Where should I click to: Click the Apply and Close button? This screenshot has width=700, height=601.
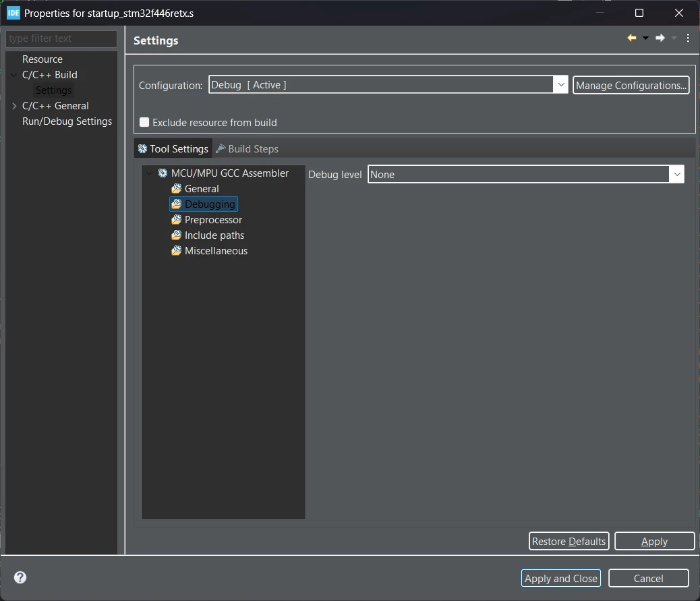coord(560,578)
